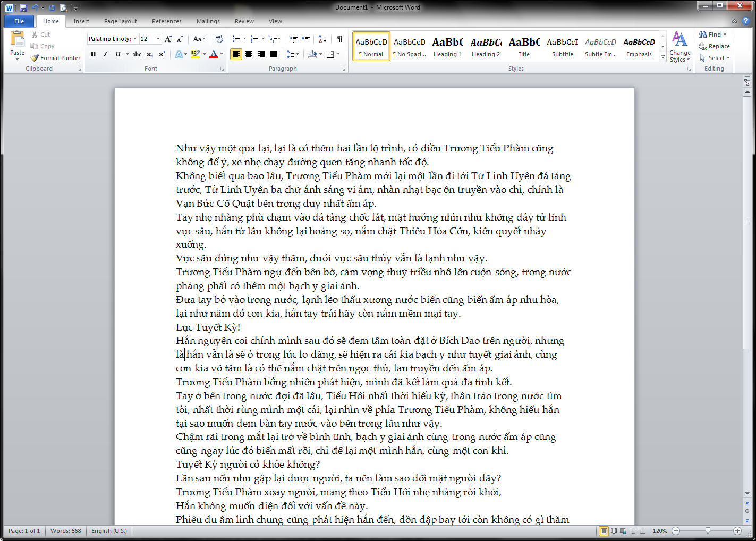Screen dimensions: 756x541
Task: Click the Sort icon in Paragraph group
Action: 322,39
